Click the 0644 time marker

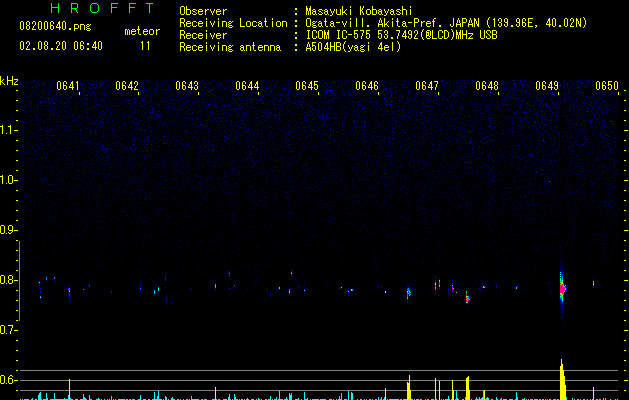tap(247, 86)
